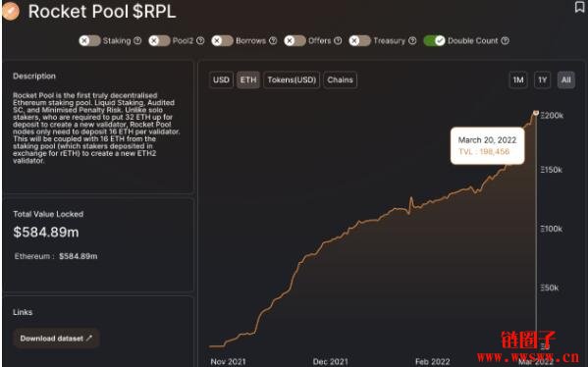Enable the Staking toggle
Viewport: 588px width, 367px height.
[89, 40]
